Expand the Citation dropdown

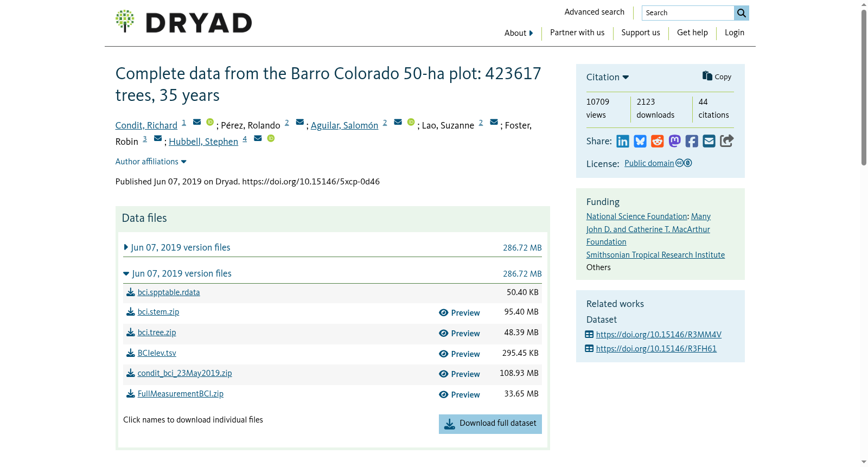608,77
